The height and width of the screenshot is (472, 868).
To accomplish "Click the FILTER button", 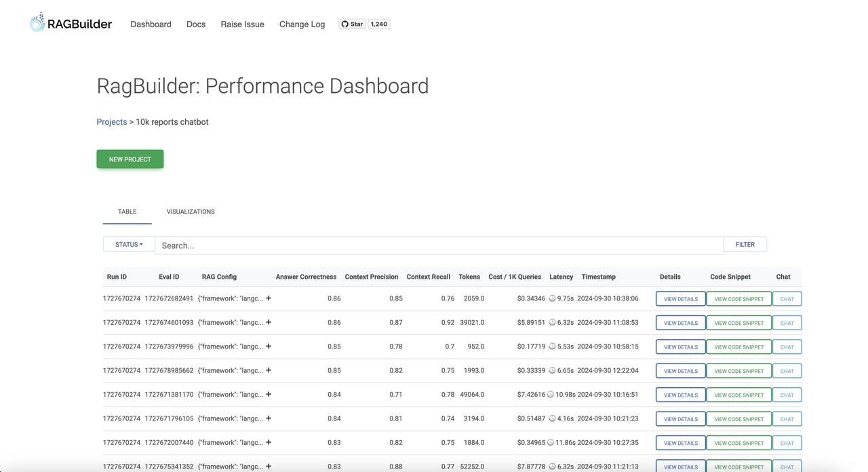I will pos(745,244).
